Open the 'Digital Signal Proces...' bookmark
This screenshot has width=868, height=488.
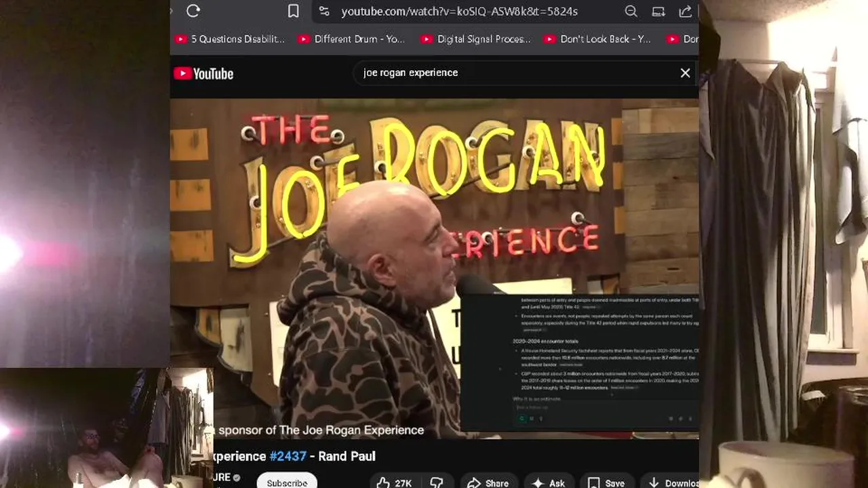click(475, 39)
